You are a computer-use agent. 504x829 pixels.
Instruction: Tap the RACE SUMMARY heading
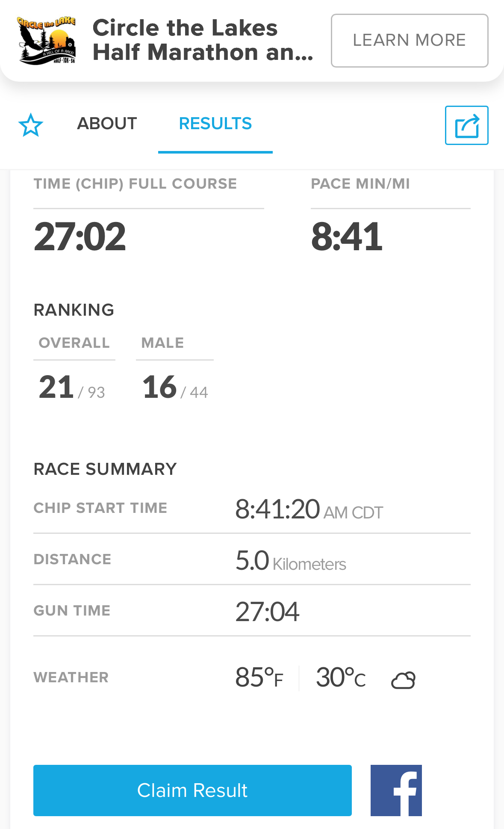105,469
